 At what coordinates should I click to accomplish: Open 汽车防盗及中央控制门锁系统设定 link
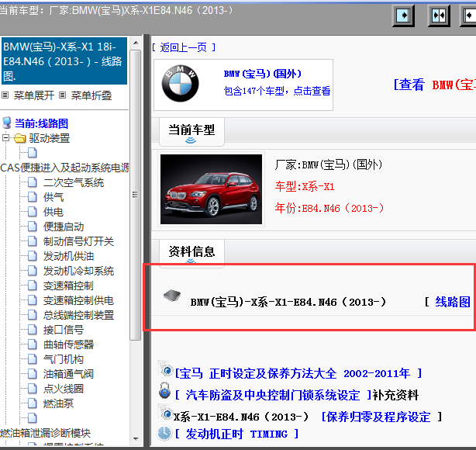(273, 396)
